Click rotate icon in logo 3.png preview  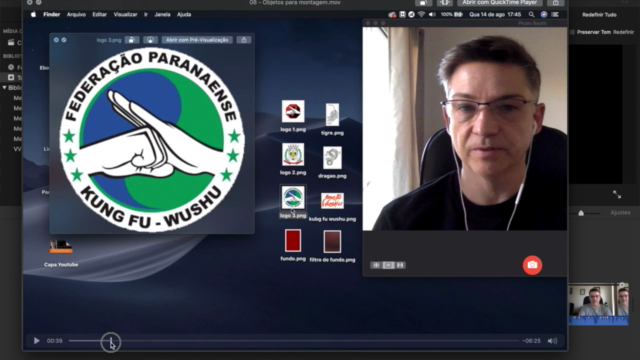tap(131, 40)
